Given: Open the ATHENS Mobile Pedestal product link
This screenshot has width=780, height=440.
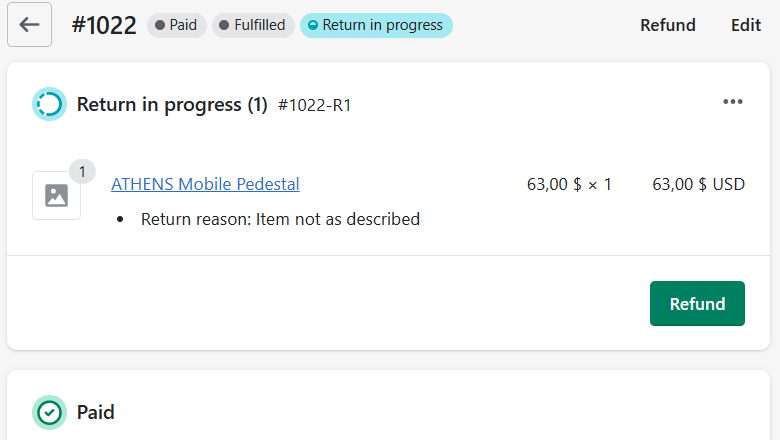Looking at the screenshot, I should tap(205, 184).
